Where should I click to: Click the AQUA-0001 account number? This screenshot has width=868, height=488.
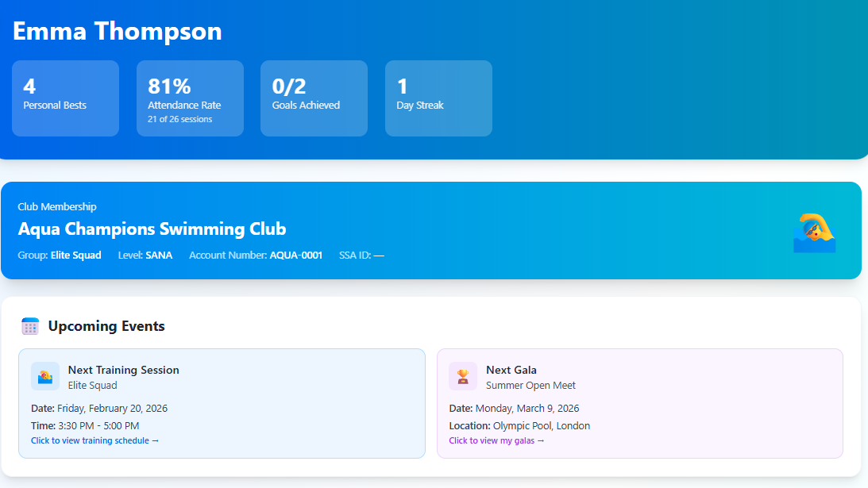[296, 255]
